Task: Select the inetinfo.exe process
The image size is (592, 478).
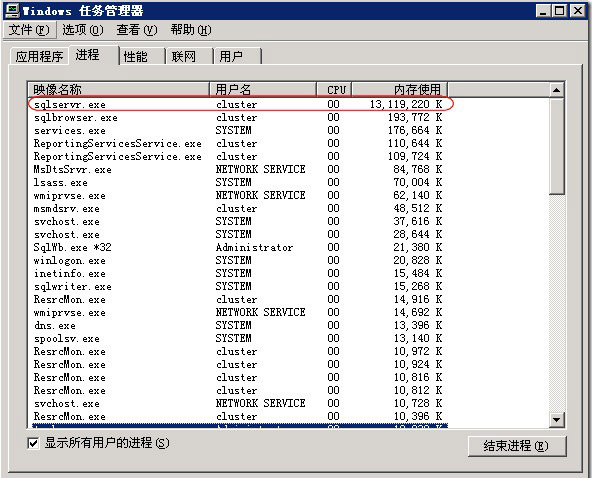Action: pos(238,273)
